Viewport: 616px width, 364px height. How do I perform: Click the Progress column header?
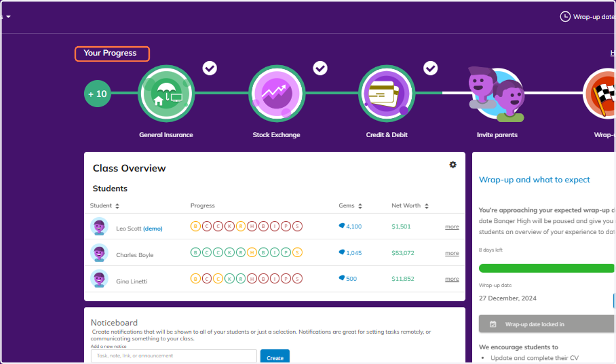(202, 205)
